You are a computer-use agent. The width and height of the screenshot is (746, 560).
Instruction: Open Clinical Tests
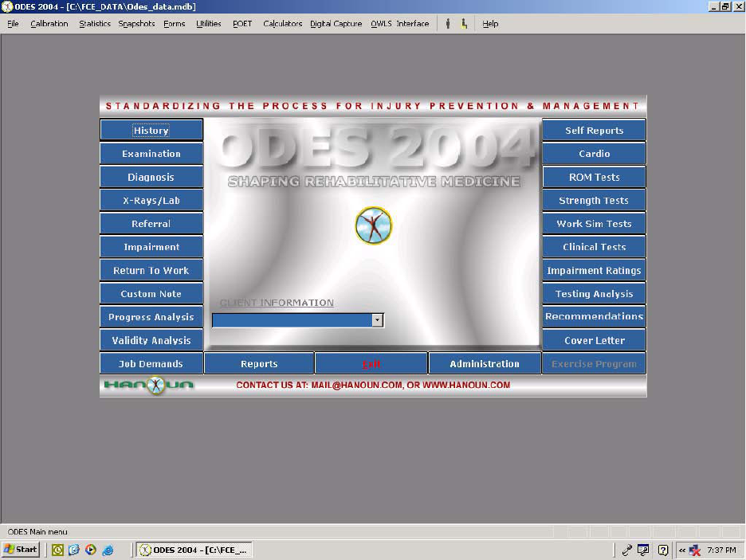(x=594, y=247)
